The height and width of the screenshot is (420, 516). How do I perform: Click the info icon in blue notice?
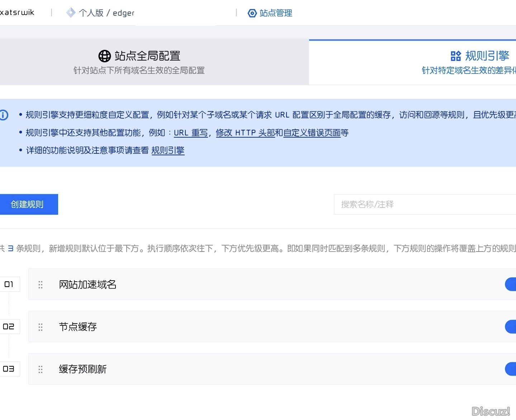tap(4, 115)
